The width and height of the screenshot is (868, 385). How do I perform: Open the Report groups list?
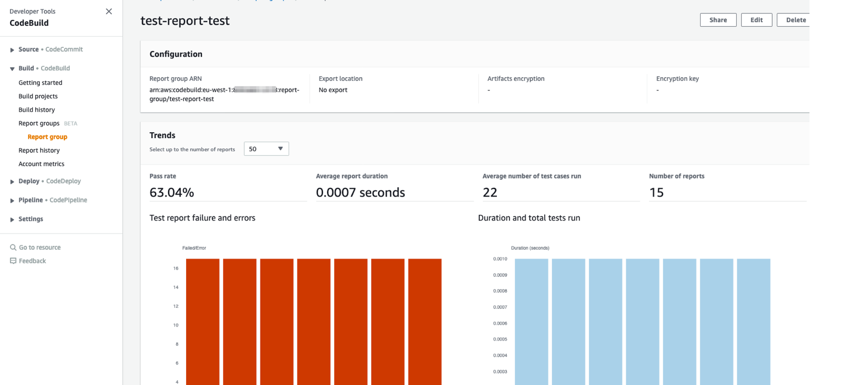click(x=39, y=123)
